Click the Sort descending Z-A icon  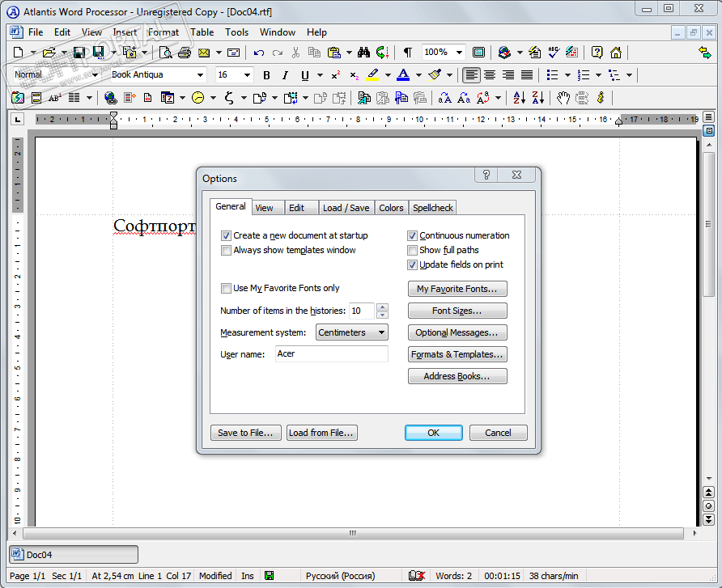coord(537,98)
